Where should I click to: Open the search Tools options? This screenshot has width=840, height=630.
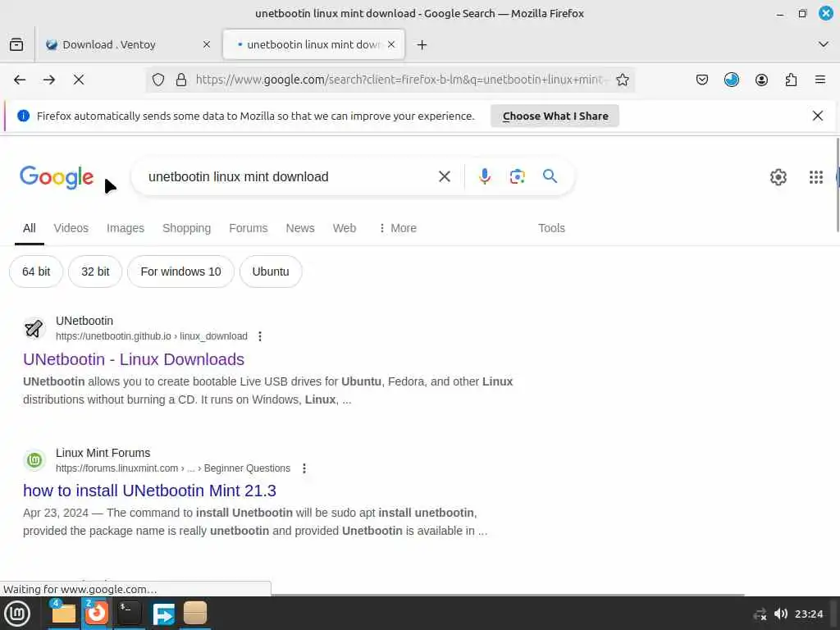click(551, 228)
